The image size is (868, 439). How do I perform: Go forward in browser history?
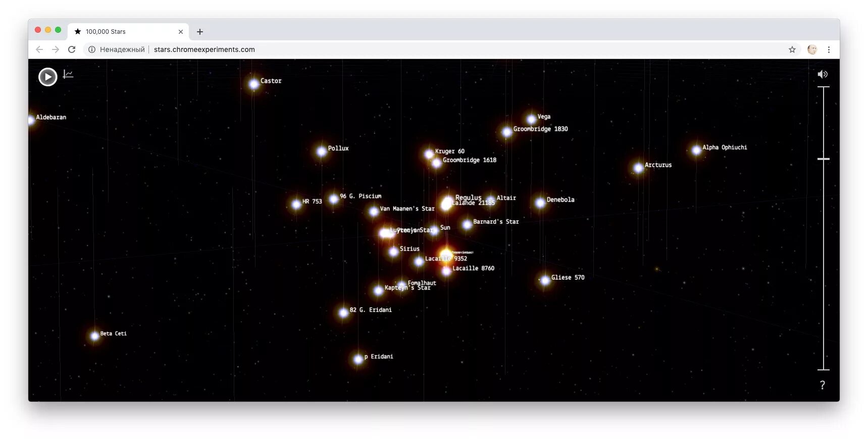[x=56, y=49]
